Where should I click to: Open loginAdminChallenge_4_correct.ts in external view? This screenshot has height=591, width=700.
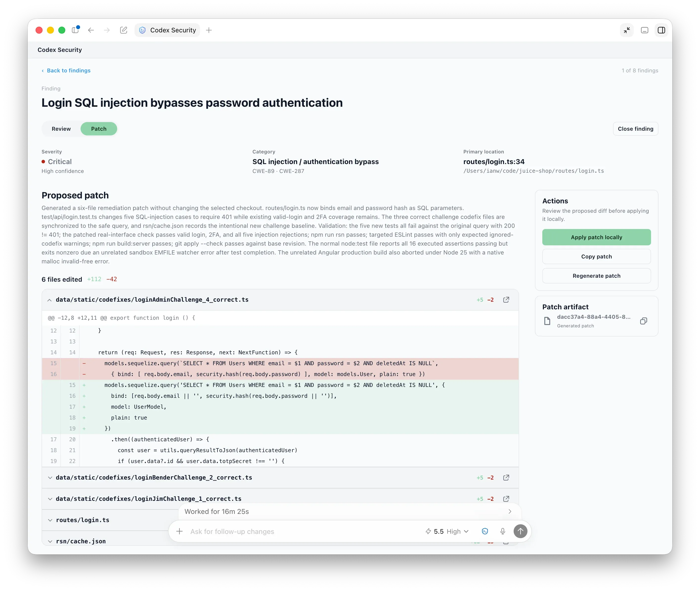(506, 299)
